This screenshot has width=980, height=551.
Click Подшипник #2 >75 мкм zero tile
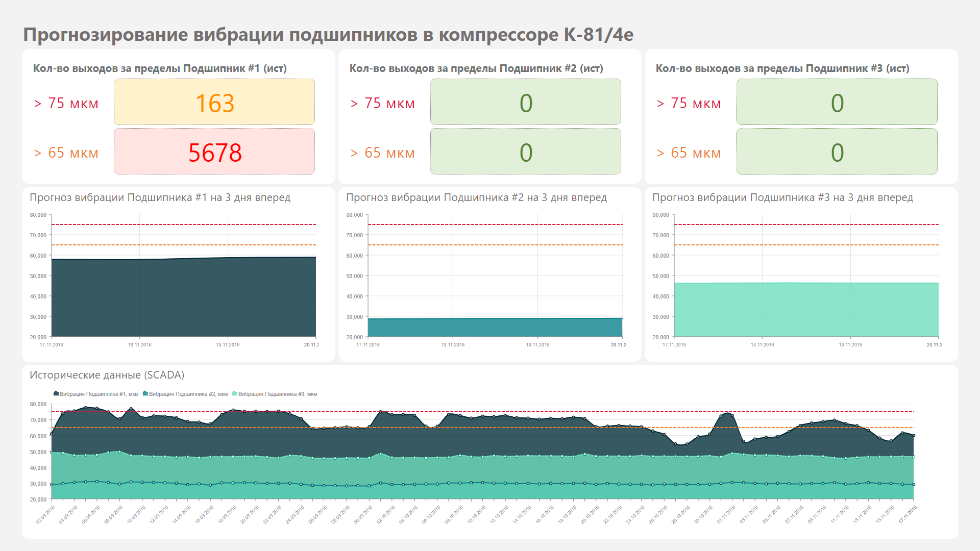[526, 102]
